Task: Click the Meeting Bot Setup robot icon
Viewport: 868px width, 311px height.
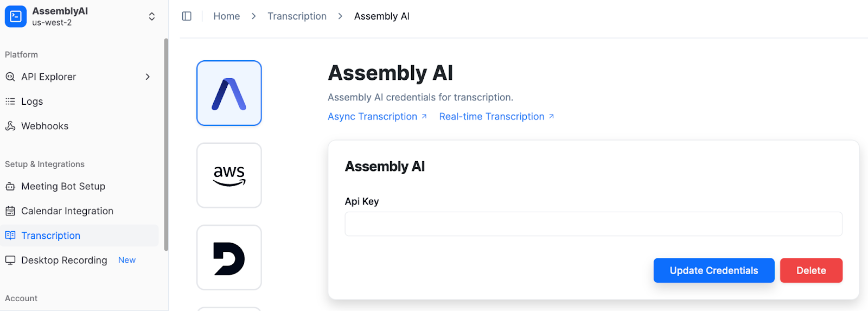Action: click(10, 186)
